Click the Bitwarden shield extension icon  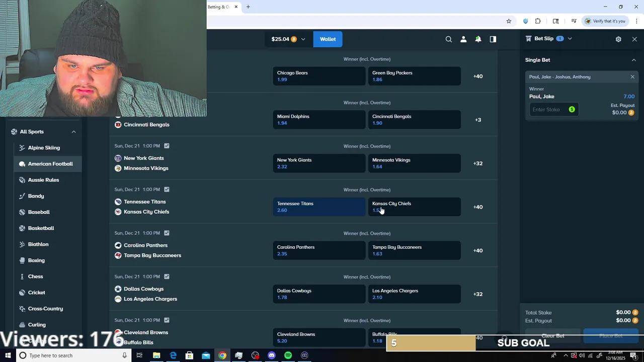pyautogui.click(x=525, y=21)
